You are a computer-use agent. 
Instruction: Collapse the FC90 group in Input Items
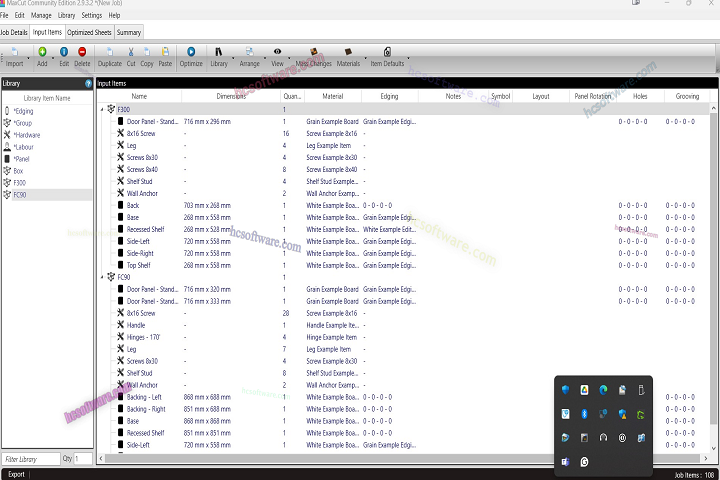(102, 277)
